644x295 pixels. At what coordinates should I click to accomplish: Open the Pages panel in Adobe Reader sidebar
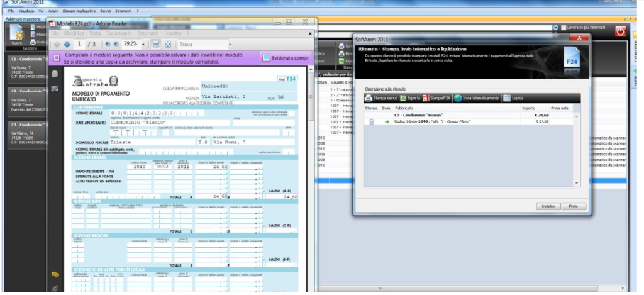click(55, 74)
